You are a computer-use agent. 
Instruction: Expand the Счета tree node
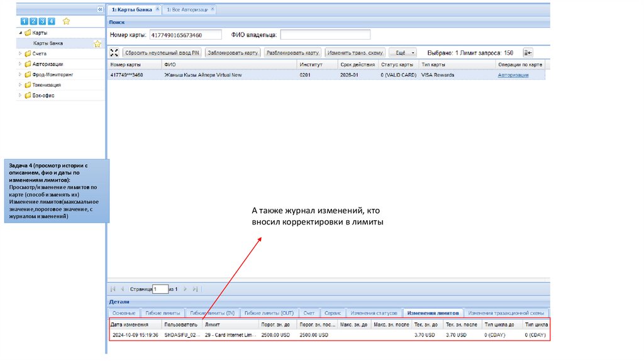pos(20,53)
